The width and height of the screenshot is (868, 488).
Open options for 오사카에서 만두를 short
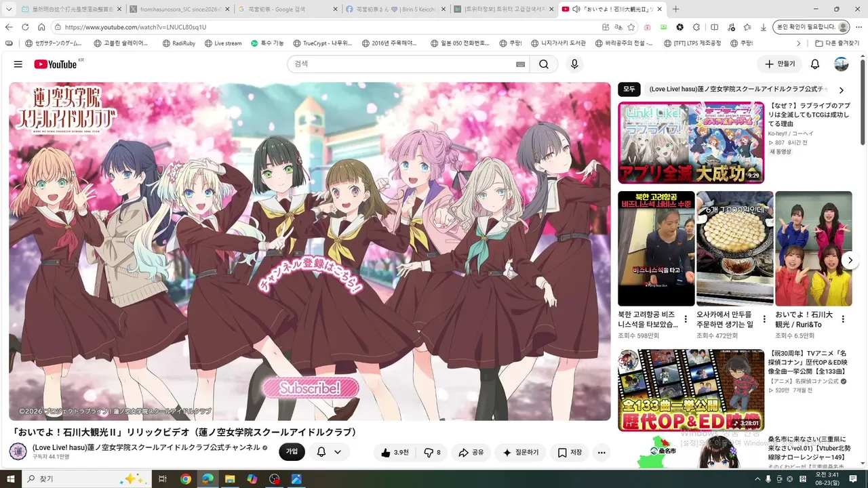[764, 319]
